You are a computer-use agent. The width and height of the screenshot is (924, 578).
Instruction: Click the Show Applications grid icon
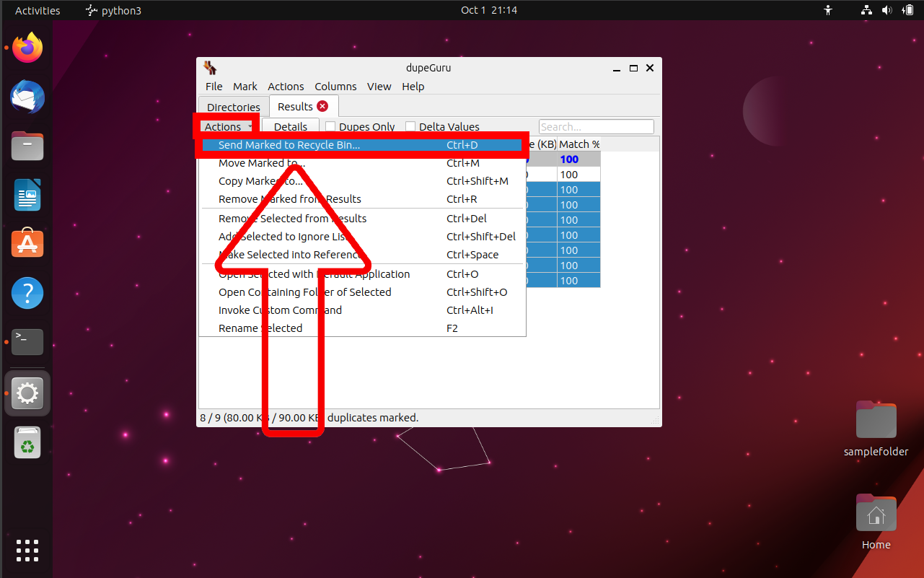(27, 551)
